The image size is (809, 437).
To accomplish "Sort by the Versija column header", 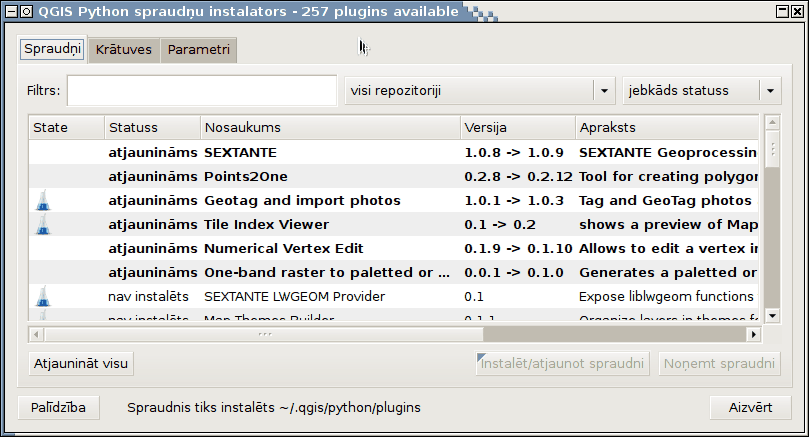I will pos(518,127).
